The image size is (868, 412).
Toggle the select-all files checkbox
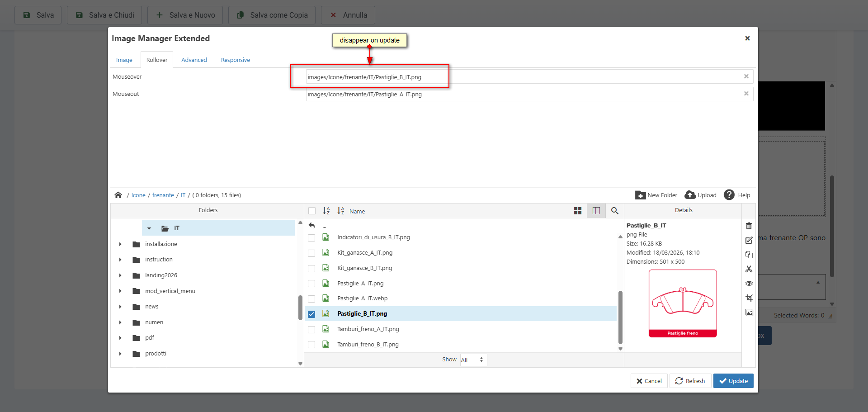point(312,211)
